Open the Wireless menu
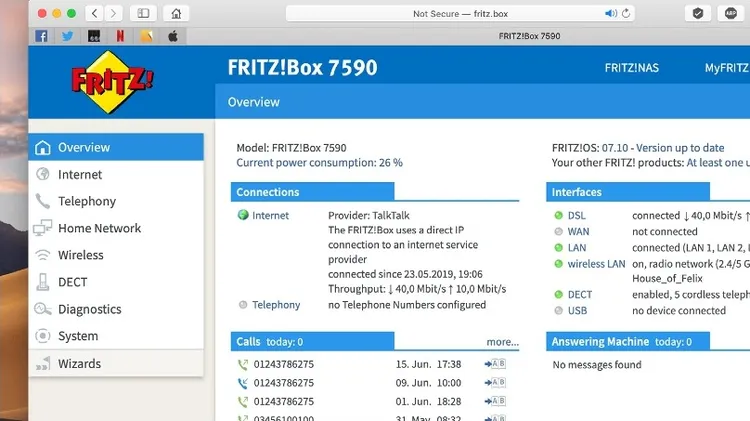Viewport: 750px width, 421px height. click(x=116, y=255)
